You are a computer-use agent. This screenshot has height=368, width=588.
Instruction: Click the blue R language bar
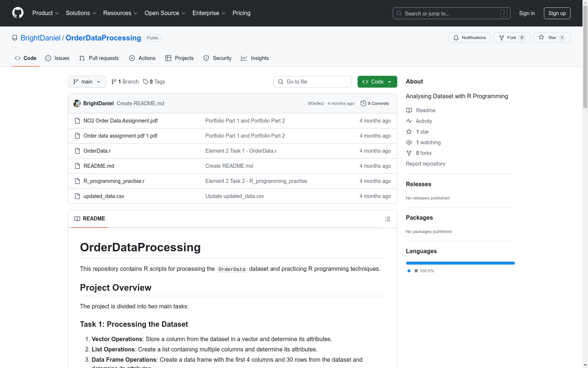(x=460, y=263)
